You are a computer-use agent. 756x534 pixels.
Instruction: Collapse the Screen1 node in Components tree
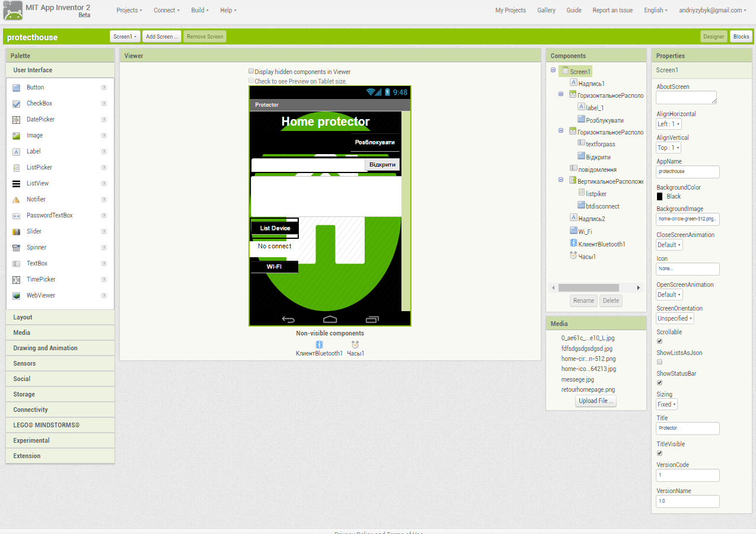coord(553,70)
